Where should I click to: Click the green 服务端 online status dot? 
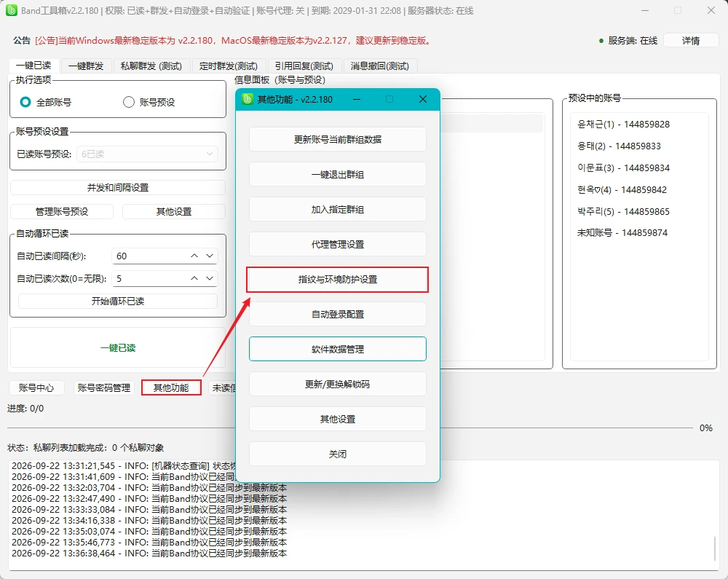pyautogui.click(x=601, y=41)
